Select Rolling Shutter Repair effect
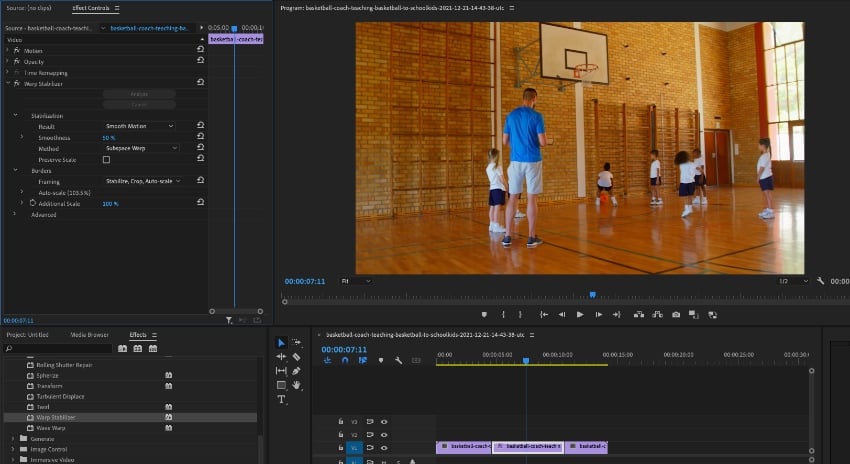 click(x=64, y=365)
